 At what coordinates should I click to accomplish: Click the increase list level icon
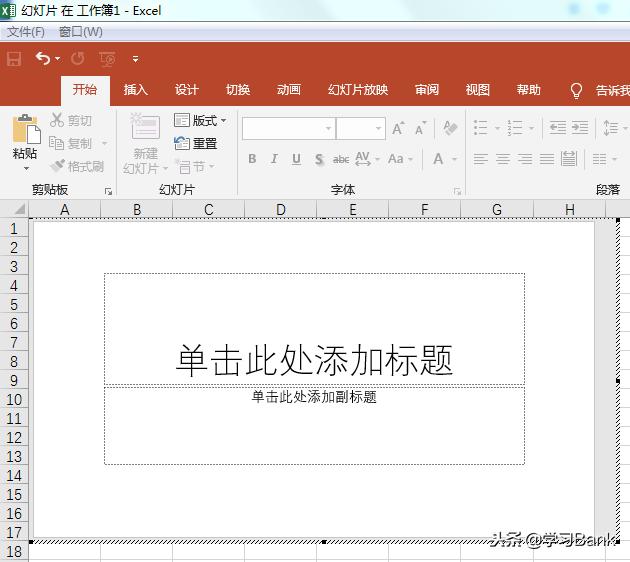pos(580,128)
